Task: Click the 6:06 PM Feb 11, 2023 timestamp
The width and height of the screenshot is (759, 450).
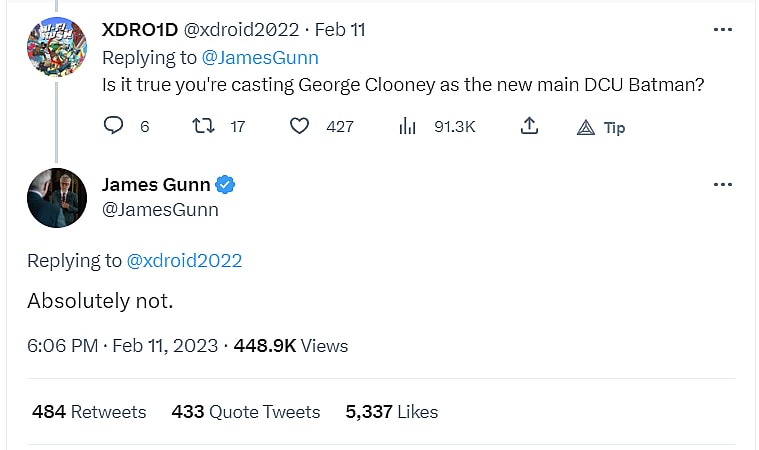Action: click(x=122, y=346)
